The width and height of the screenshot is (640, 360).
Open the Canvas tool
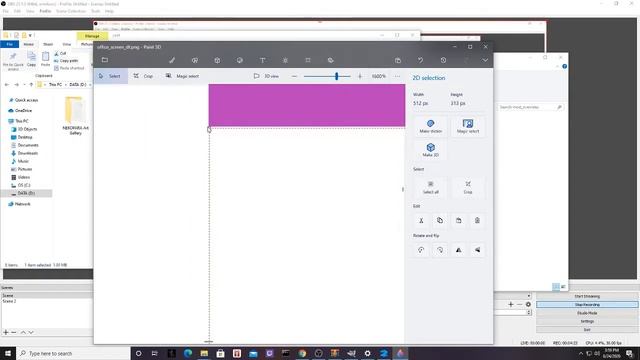(x=308, y=60)
